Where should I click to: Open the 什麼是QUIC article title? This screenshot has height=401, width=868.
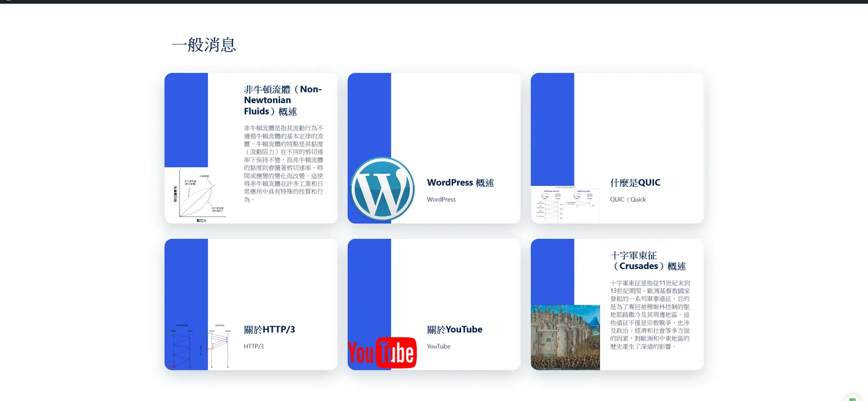(x=635, y=183)
